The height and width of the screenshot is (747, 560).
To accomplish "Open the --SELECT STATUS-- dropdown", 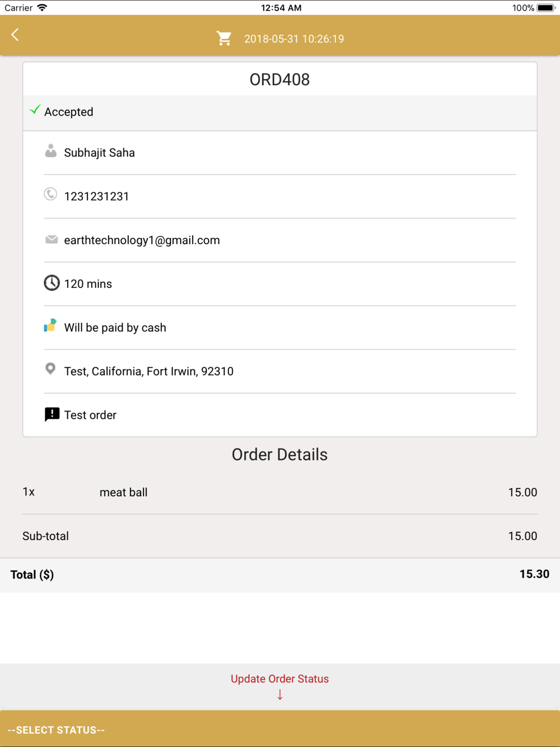I will tap(280, 729).
